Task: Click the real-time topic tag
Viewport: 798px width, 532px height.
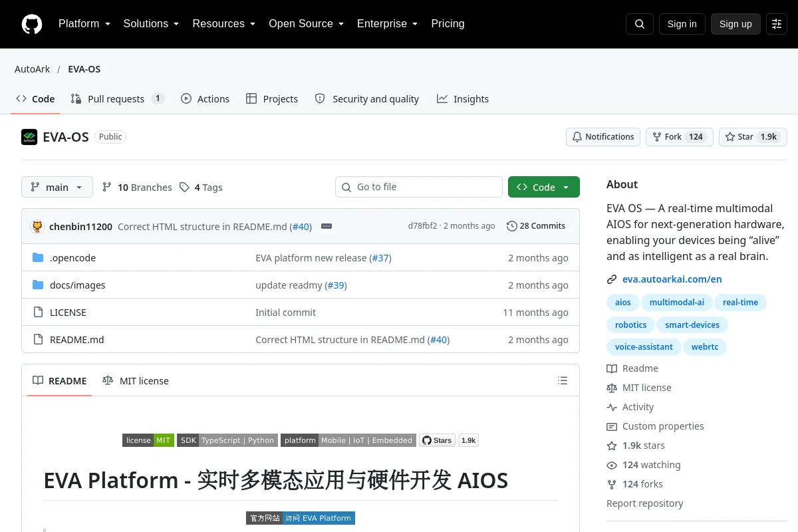Action: [741, 303]
